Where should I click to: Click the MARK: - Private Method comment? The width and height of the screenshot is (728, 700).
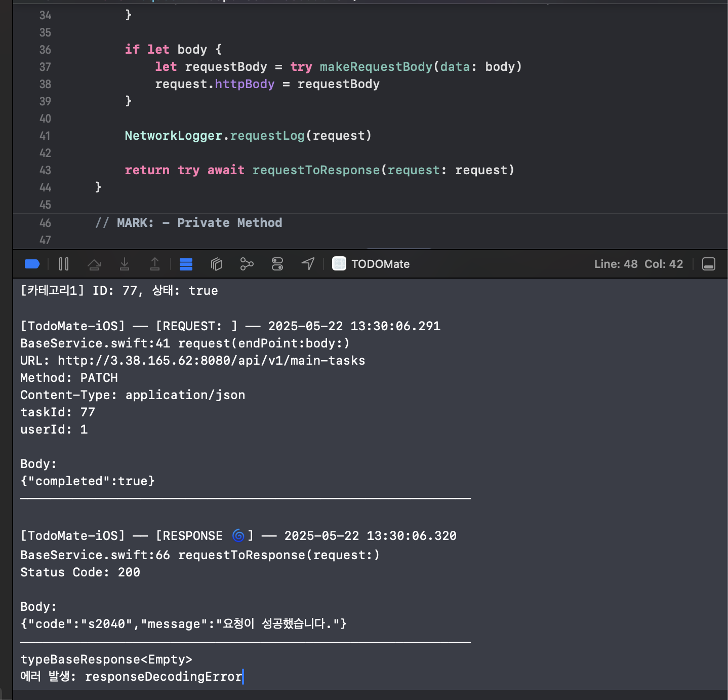coord(189,223)
